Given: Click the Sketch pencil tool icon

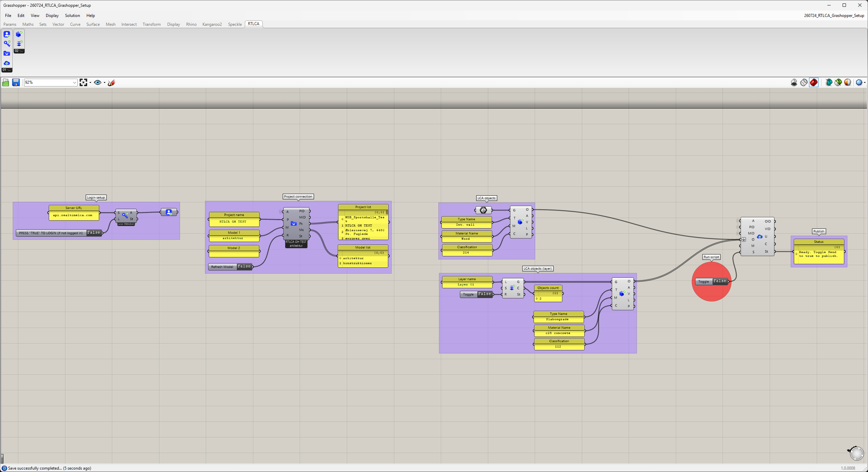Looking at the screenshot, I should click(111, 82).
